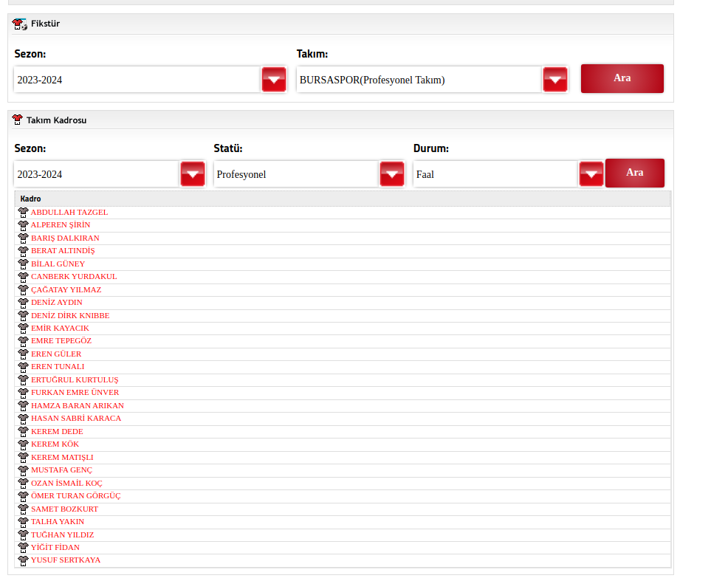The height and width of the screenshot is (581, 728).
Task: Click the shirt icon beside DENİZ AYDIN
Action: [x=23, y=303]
